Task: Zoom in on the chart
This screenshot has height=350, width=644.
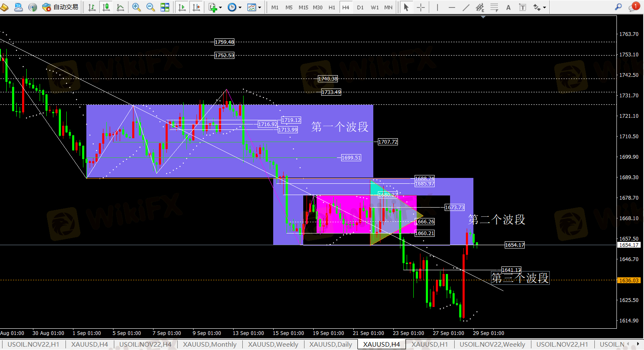Action: (x=136, y=7)
